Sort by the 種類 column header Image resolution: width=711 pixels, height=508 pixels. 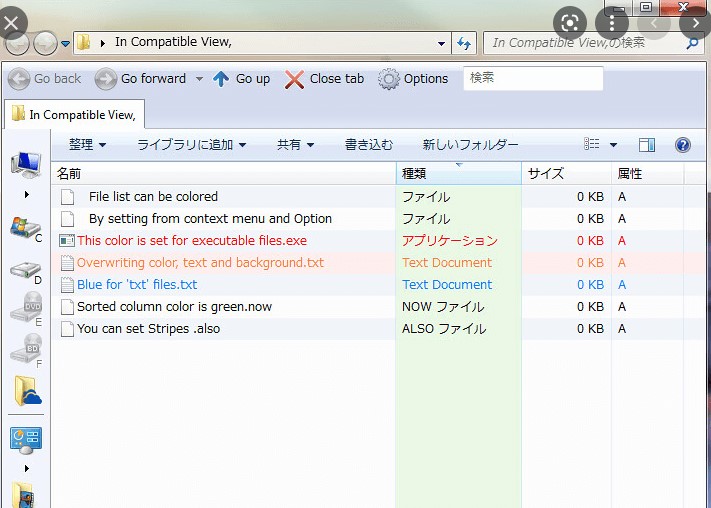pos(459,173)
